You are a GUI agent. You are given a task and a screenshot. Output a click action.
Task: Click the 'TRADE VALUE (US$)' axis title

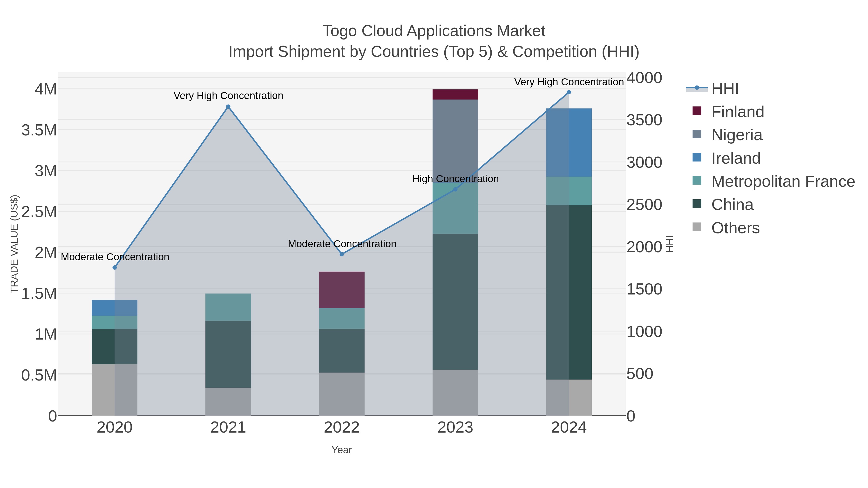pos(14,244)
